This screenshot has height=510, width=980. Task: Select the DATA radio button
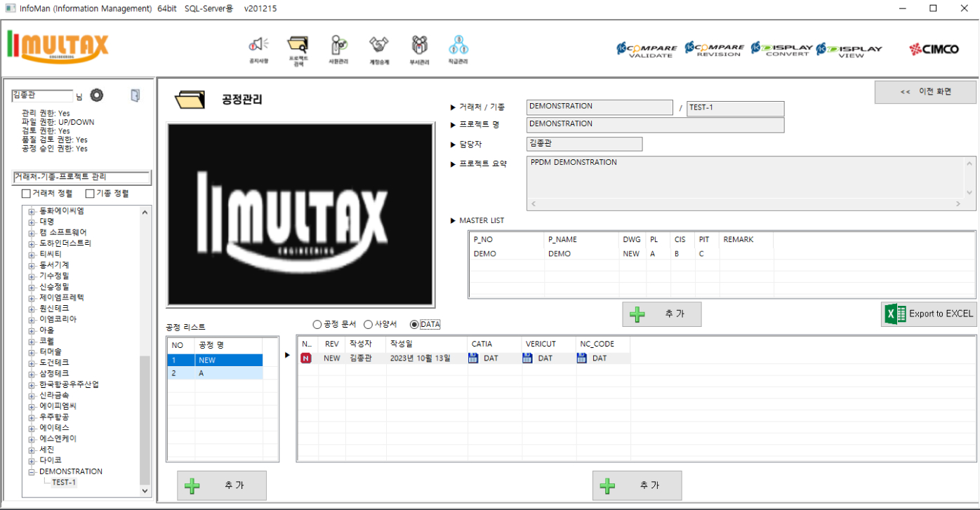(x=414, y=325)
